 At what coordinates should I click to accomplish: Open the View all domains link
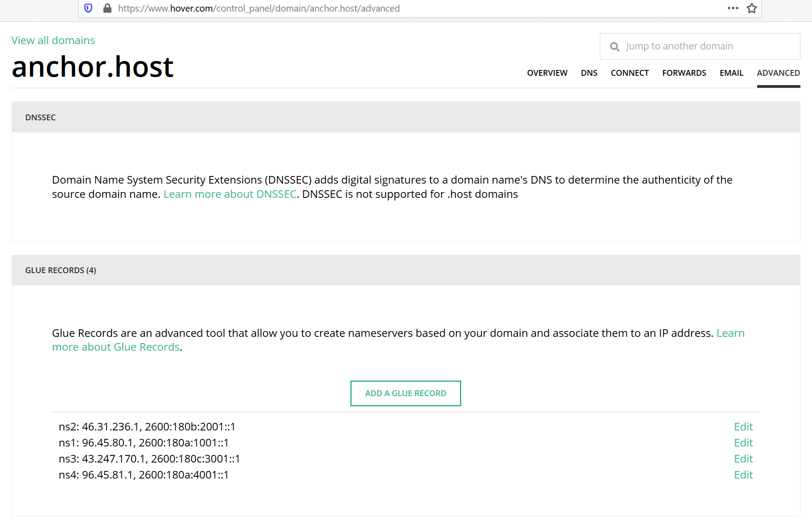(x=53, y=41)
